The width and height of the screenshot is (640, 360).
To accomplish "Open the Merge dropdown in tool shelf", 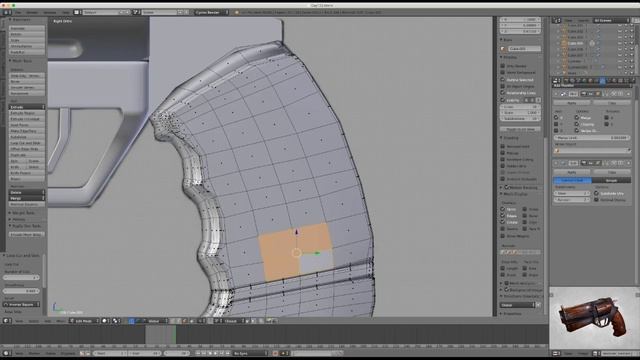I will pyautogui.click(x=27, y=198).
